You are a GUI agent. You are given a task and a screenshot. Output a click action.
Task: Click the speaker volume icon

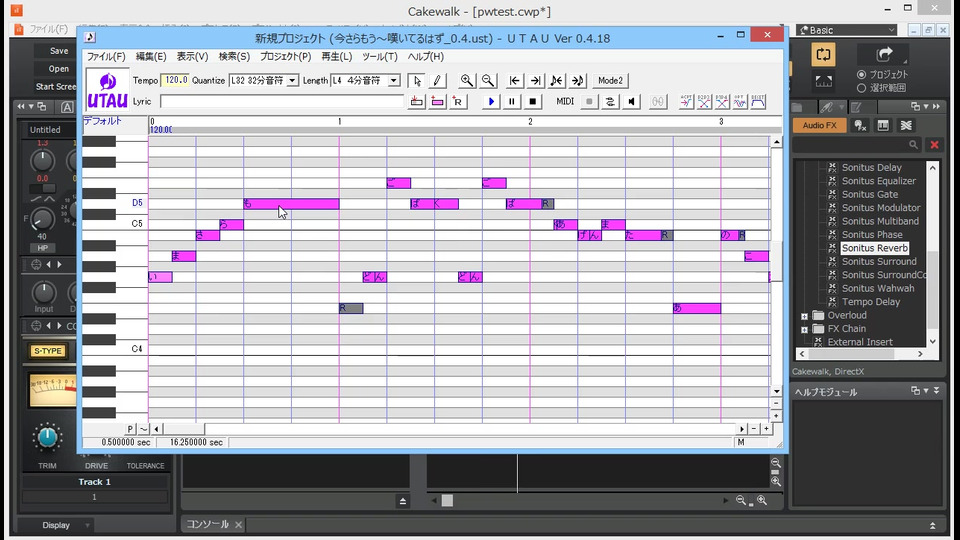(631, 102)
